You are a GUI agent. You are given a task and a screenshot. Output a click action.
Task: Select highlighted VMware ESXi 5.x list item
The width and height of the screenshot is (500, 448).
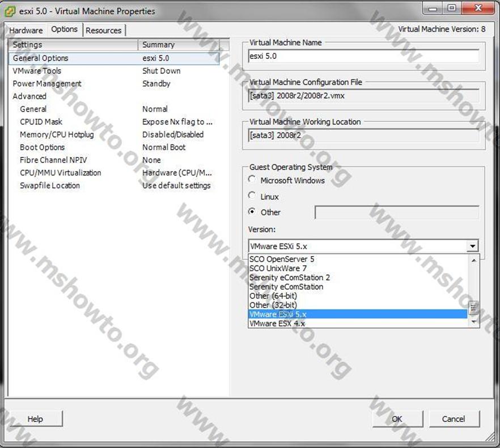tap(358, 314)
